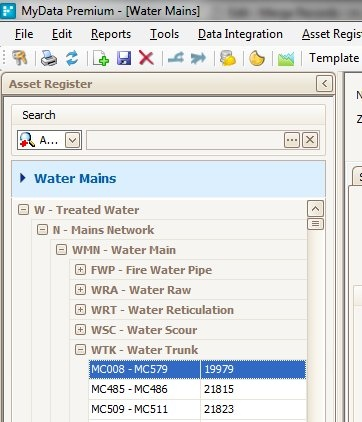Open the search type dropdown arrow
The image size is (362, 422).
pyautogui.click(x=72, y=140)
